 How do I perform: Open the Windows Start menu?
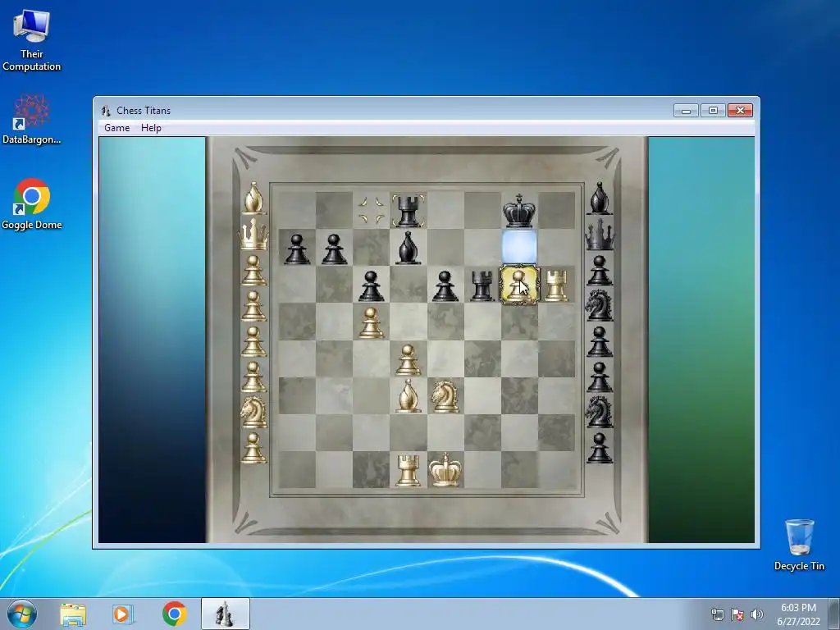point(22,614)
